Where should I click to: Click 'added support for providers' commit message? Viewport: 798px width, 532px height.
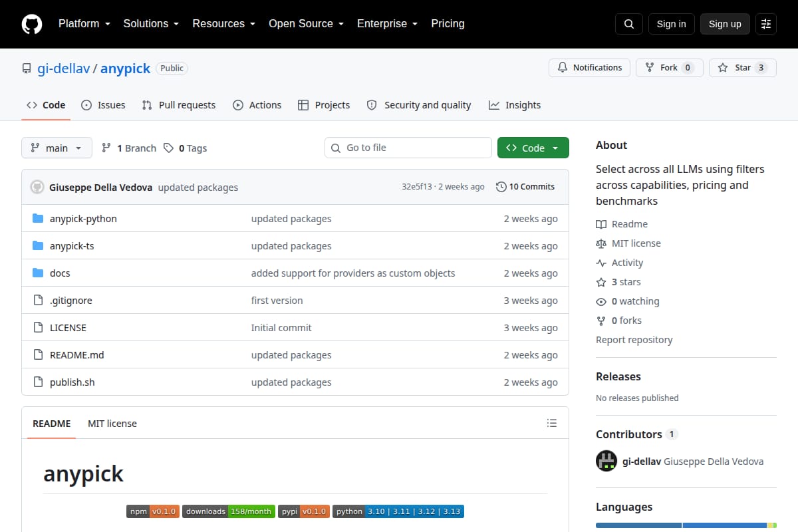click(353, 273)
